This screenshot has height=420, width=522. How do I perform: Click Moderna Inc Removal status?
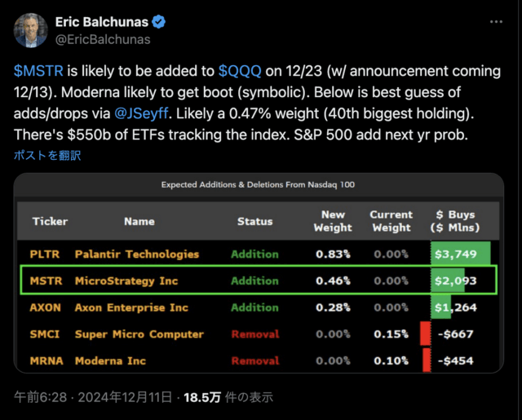click(x=254, y=360)
